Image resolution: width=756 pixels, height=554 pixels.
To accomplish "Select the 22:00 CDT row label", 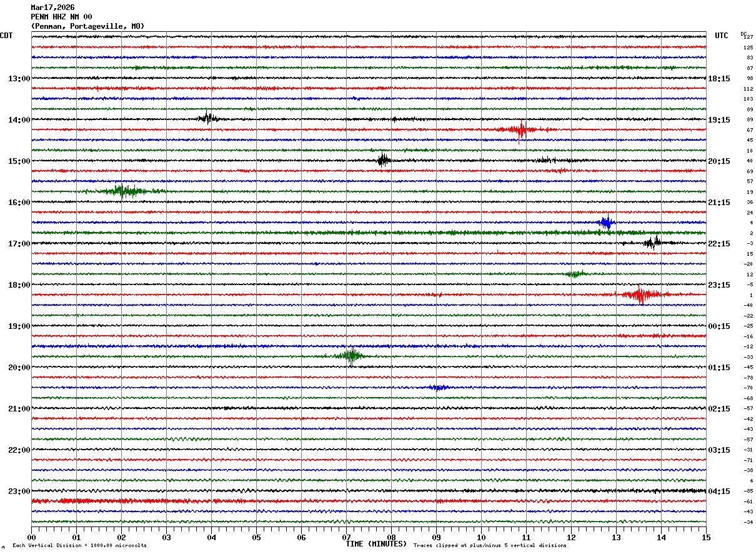I will tap(19, 450).
